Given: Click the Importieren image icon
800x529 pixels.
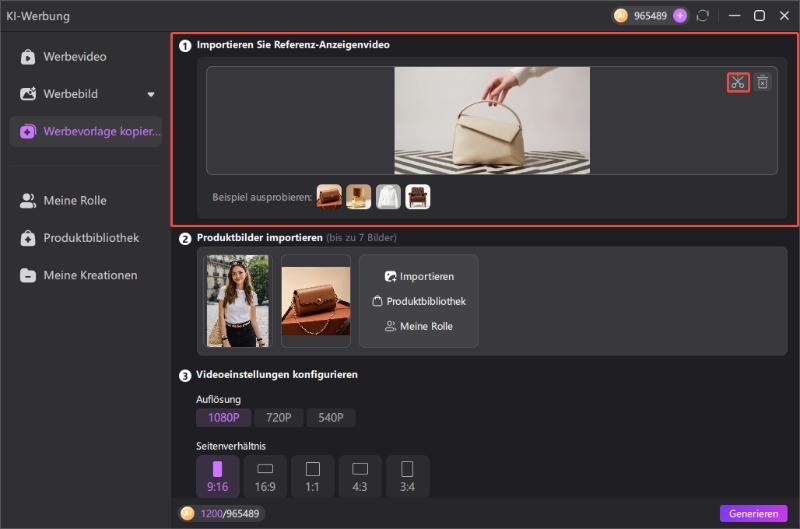Looking at the screenshot, I should tap(390, 276).
